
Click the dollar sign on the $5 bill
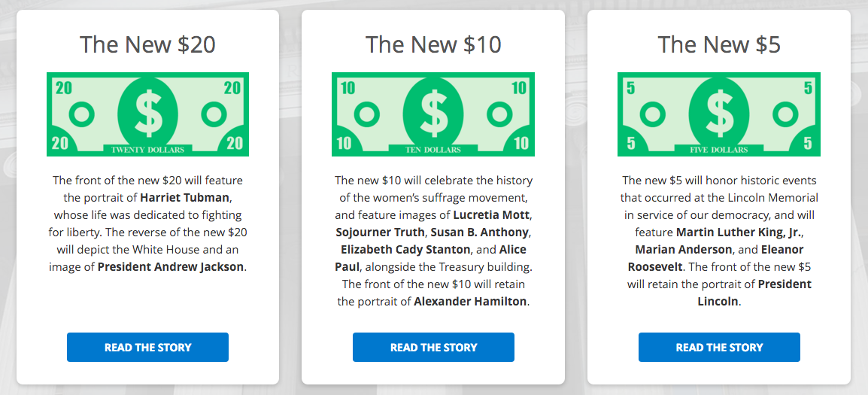718,114
